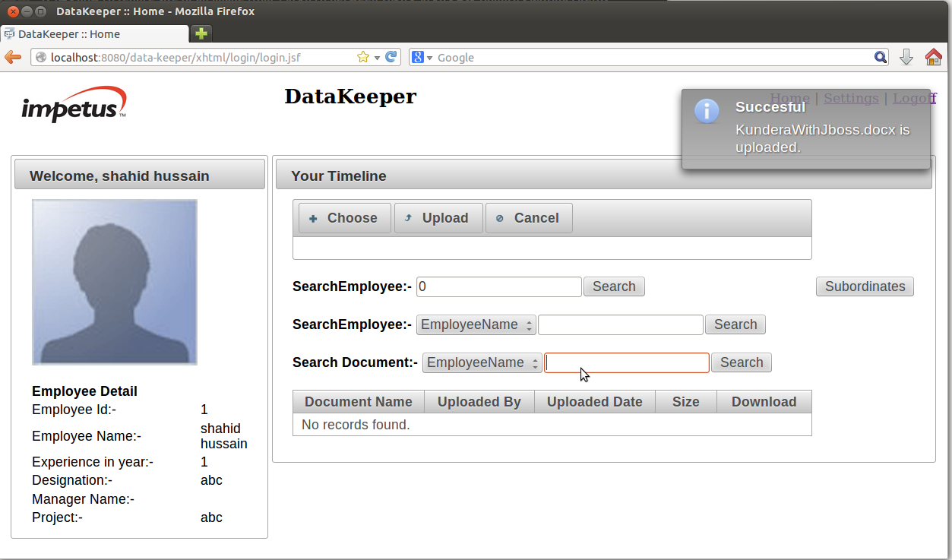Click the browser back arrow icon
This screenshot has height=560, width=952.
pyautogui.click(x=13, y=57)
